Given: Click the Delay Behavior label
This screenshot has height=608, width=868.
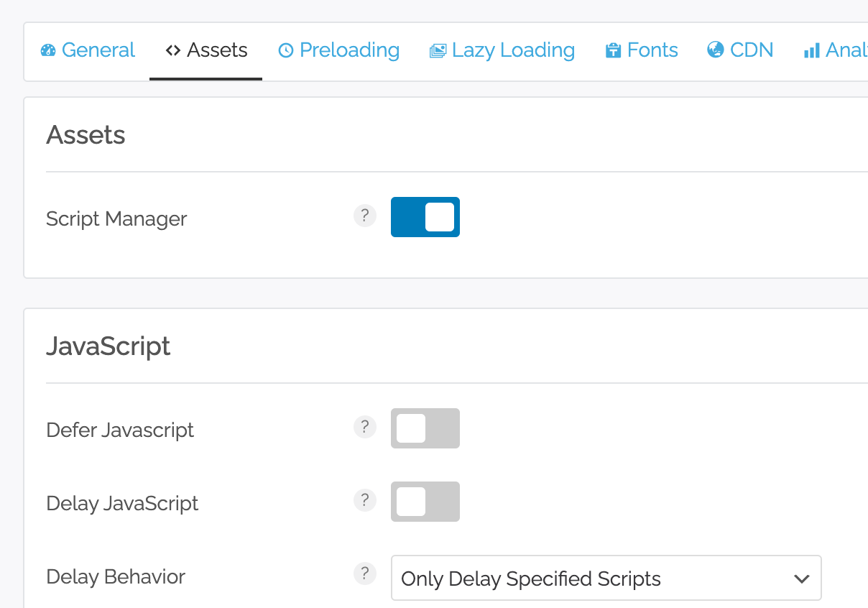Looking at the screenshot, I should (x=116, y=576).
